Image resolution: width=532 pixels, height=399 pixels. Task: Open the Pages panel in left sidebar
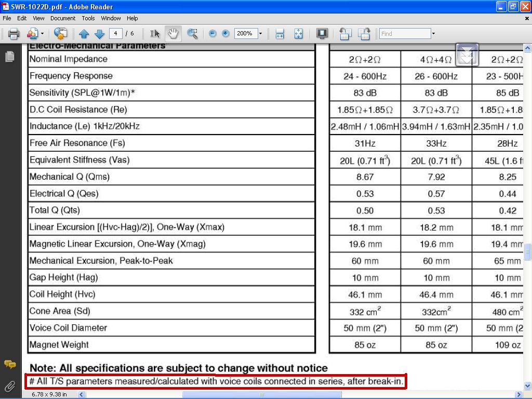point(10,56)
